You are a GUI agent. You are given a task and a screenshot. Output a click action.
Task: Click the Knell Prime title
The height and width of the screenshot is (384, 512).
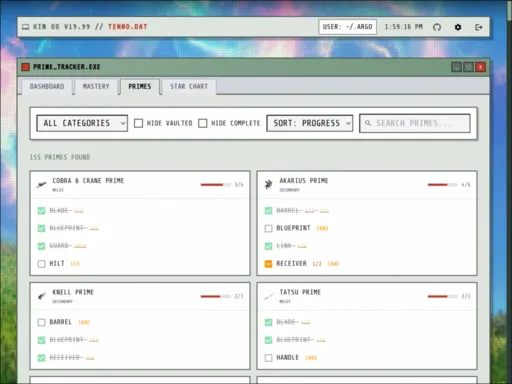tap(73, 292)
